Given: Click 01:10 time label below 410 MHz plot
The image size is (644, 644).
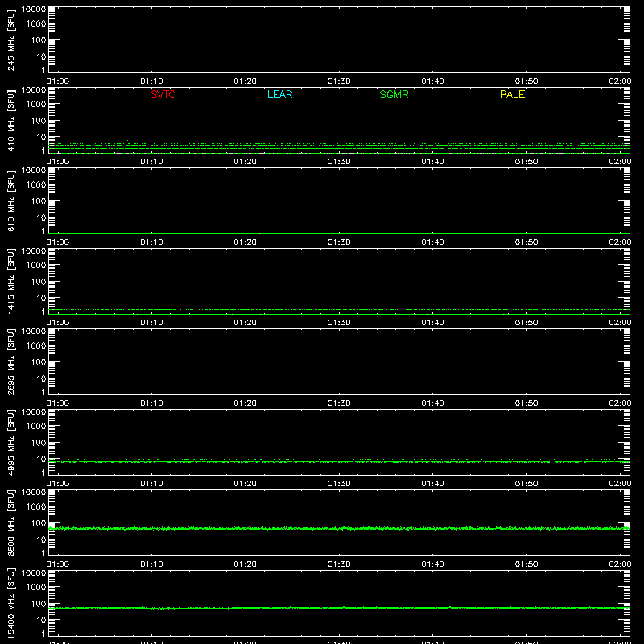Looking at the screenshot, I should point(151,162).
